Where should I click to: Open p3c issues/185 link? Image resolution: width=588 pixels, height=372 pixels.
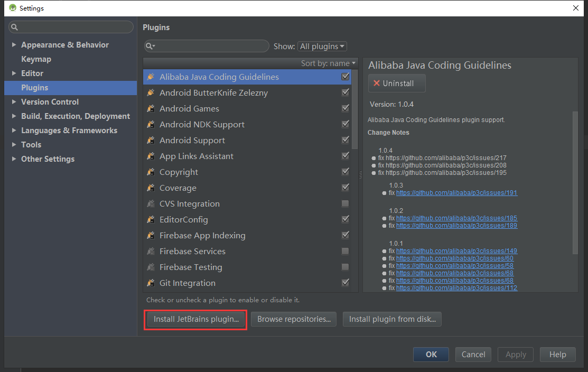pos(457,218)
